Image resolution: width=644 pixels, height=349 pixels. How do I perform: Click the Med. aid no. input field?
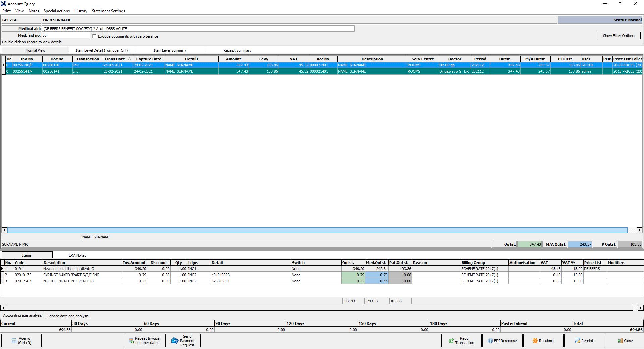tap(66, 35)
